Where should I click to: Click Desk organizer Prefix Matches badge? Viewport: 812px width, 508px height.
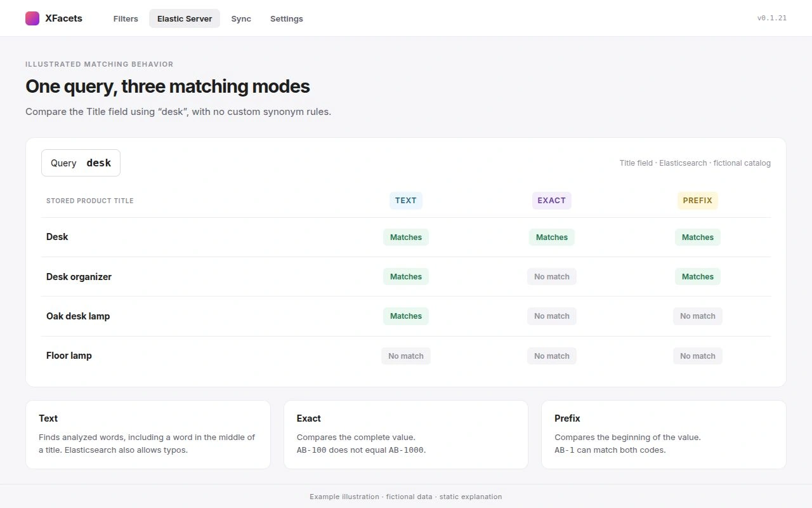point(698,277)
